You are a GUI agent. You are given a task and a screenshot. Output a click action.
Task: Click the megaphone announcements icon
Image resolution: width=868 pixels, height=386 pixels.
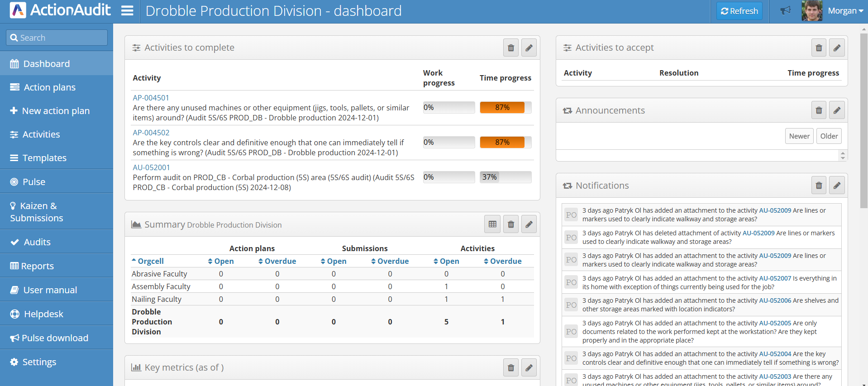click(x=785, y=11)
